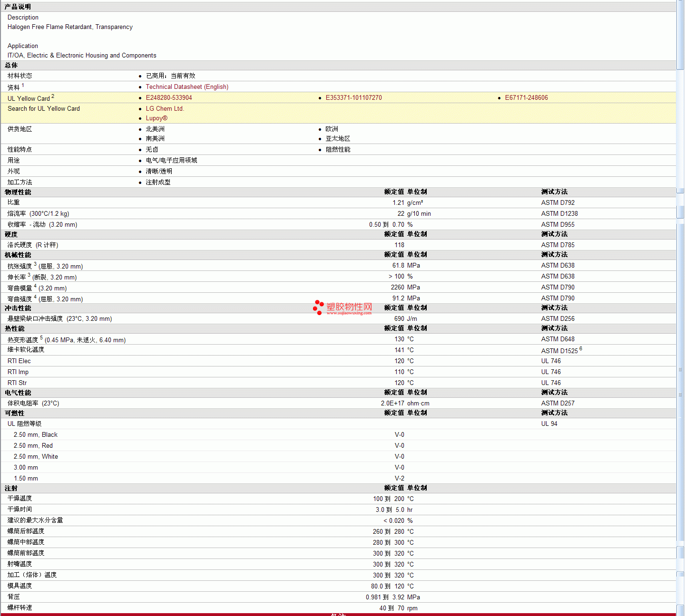This screenshot has width=685, height=616.
Task: Click the 洛氏硬度 (R 计秤) label
Action: point(33,245)
